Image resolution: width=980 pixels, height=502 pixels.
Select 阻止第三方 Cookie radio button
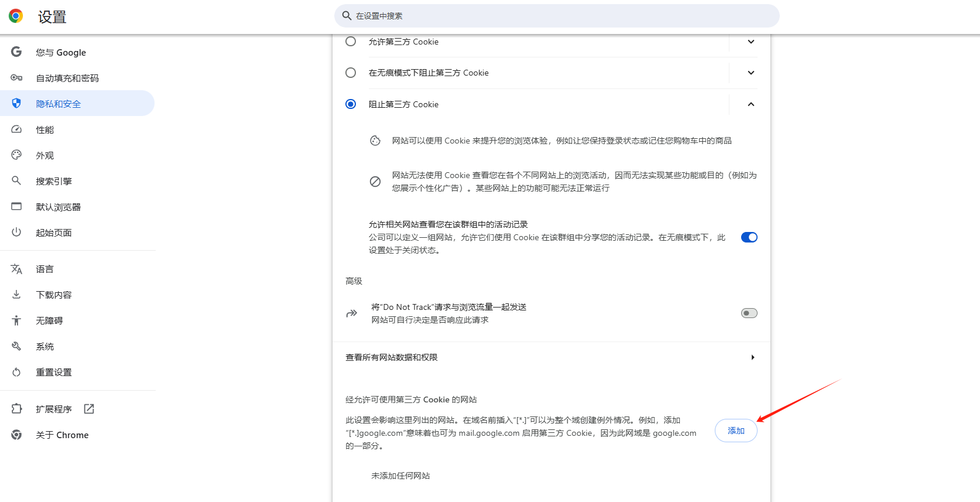[351, 104]
